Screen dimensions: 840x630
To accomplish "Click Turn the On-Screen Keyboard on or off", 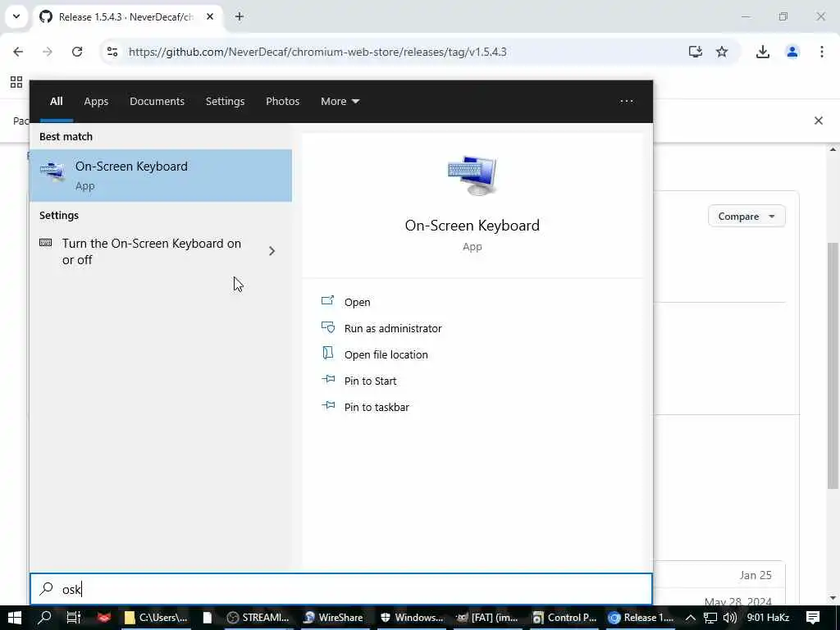I will pos(152,251).
